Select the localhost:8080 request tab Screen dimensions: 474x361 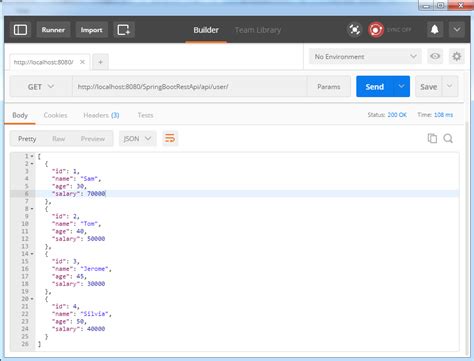[43, 62]
